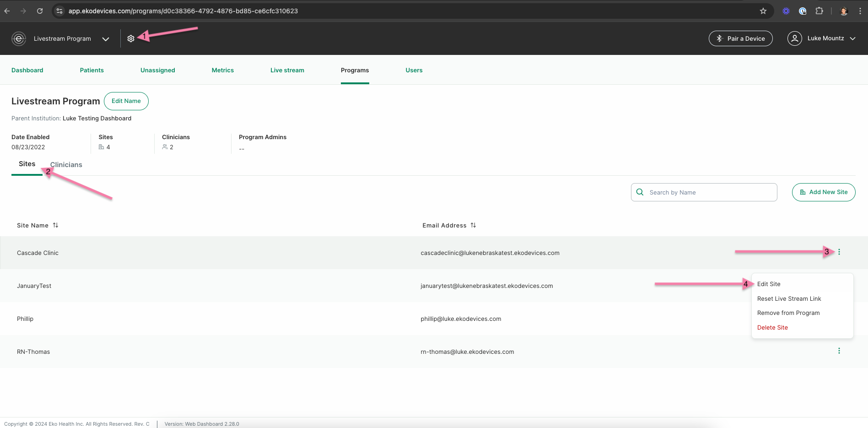Select the Phillip site name
Screen dimensions: 868x428
(x=25, y=319)
